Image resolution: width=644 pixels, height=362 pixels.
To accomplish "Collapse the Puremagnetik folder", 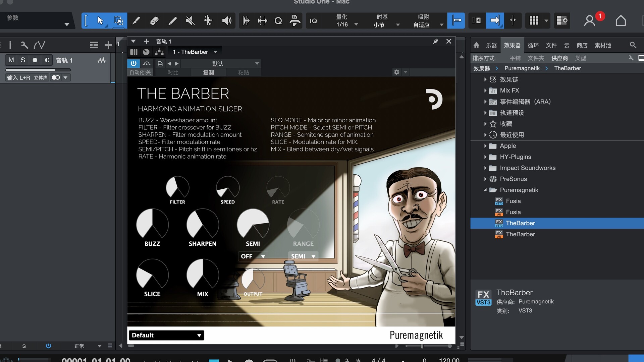I will (485, 190).
